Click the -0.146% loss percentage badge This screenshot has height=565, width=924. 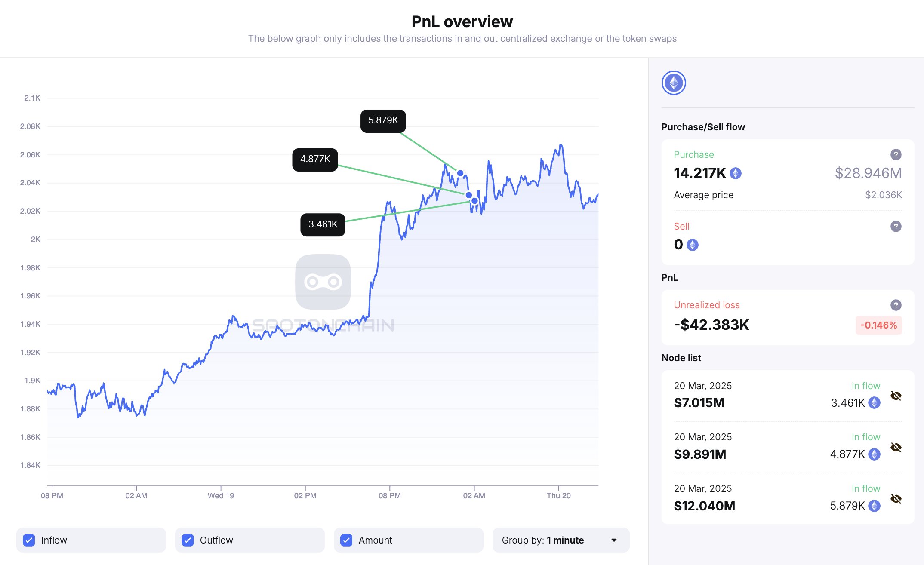coord(878,325)
